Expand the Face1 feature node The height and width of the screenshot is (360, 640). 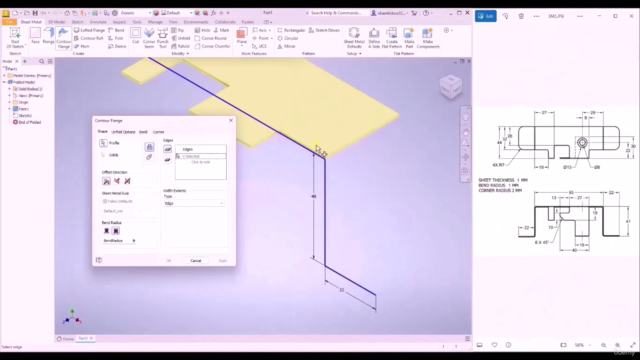click(9, 109)
